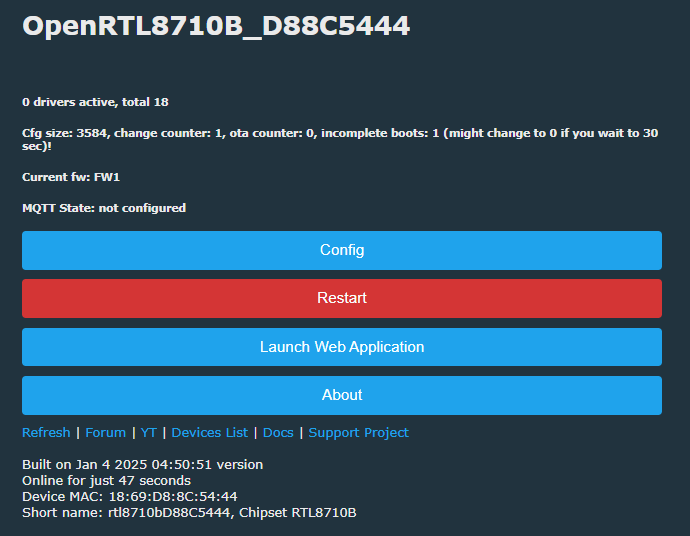Click the 'Online for just 47 seconds' text
690x536 pixels.
click(x=106, y=481)
